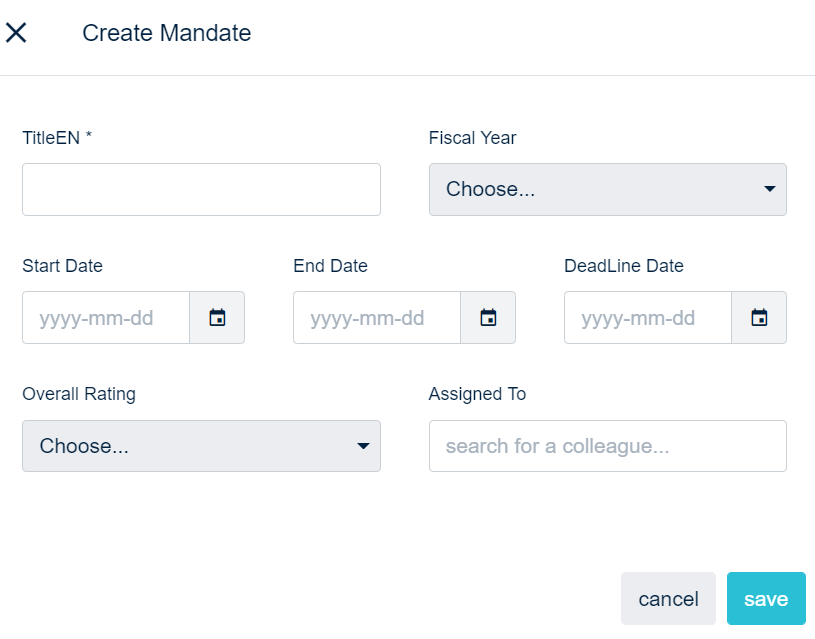Expand the Fiscal Year dropdown
This screenshot has height=639, width=815.
[607, 190]
